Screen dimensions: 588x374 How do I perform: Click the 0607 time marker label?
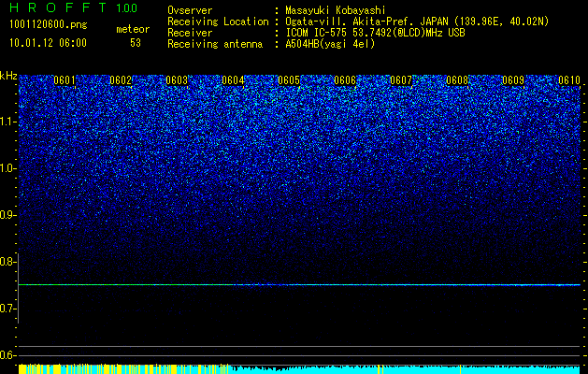[401, 80]
